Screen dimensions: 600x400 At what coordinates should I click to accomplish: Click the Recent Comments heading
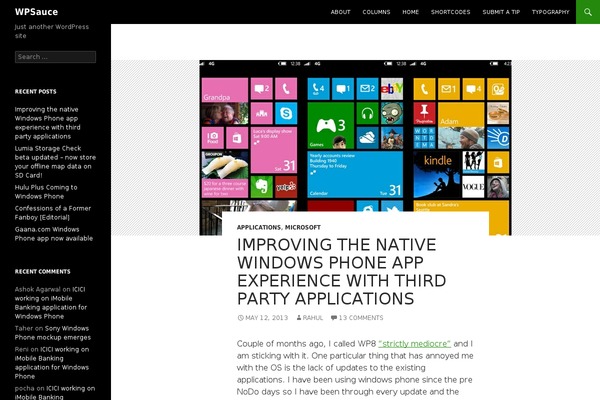(x=42, y=271)
